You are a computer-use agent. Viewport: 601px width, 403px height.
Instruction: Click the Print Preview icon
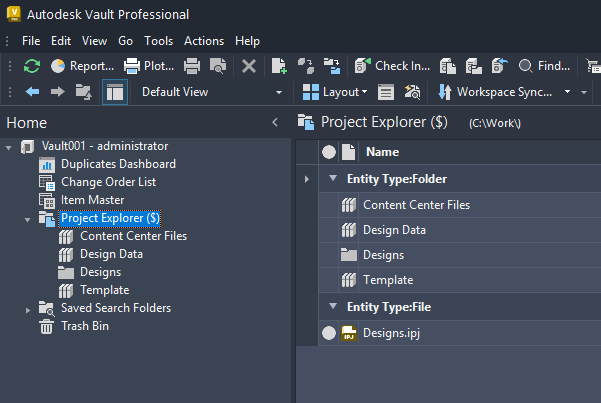tap(217, 66)
